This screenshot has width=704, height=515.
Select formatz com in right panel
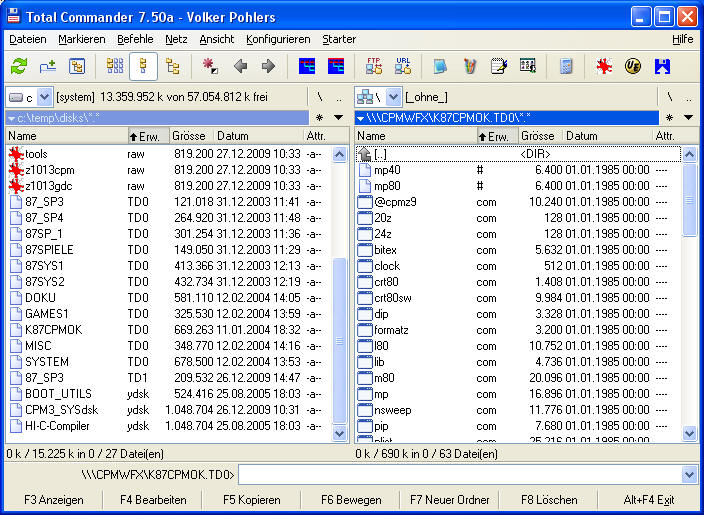click(519, 330)
